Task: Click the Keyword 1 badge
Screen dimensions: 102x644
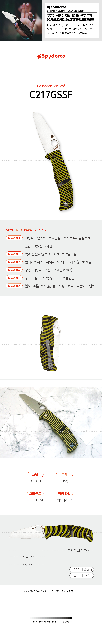Action: tap(14, 238)
